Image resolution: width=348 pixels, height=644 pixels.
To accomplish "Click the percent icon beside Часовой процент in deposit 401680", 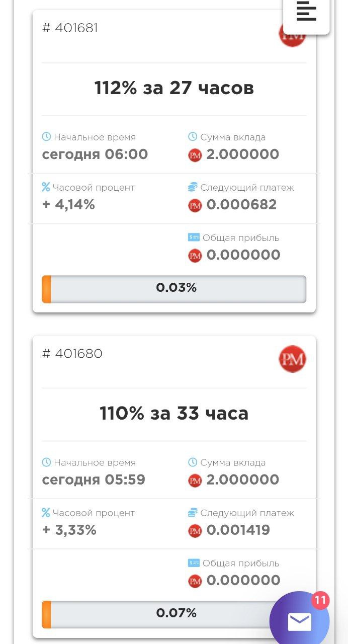I will 46,513.
